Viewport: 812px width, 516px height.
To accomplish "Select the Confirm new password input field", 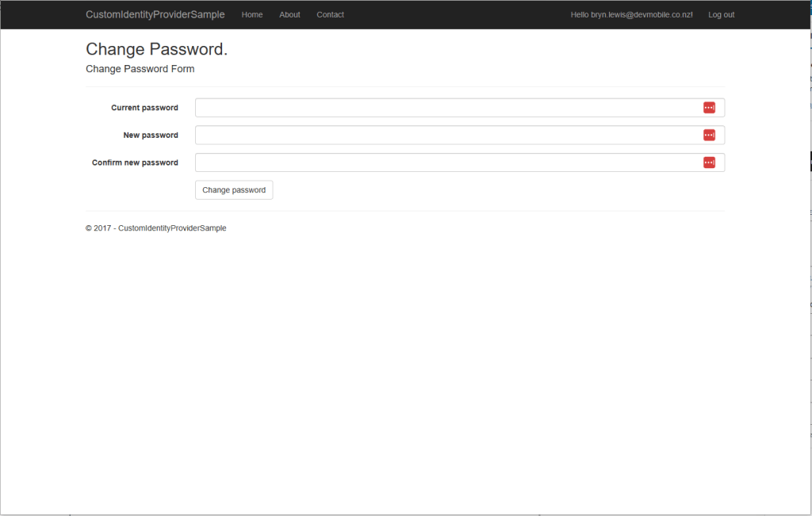I will [444, 162].
